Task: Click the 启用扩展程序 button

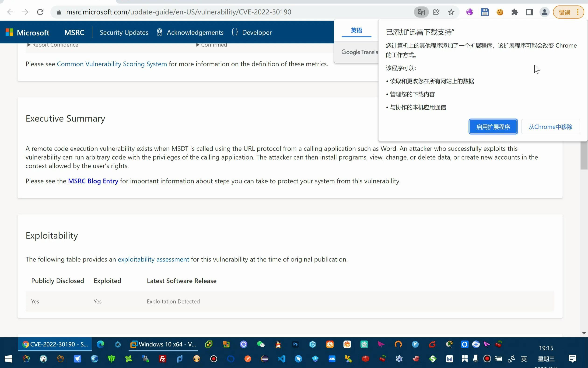Action: [x=493, y=127]
